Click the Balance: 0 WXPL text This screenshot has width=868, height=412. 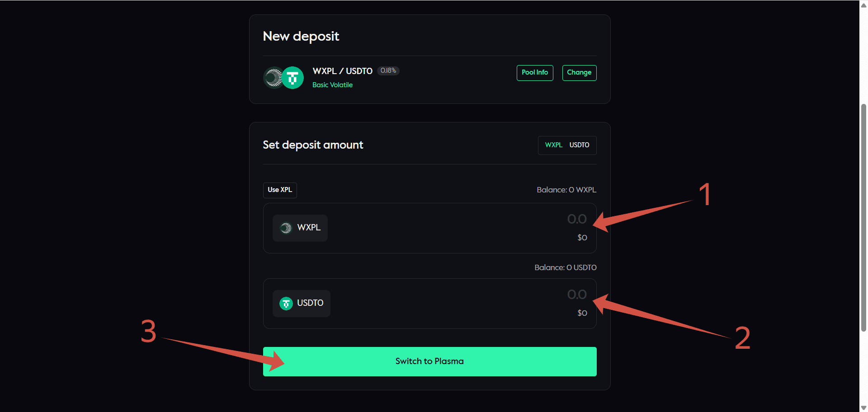[x=566, y=190]
